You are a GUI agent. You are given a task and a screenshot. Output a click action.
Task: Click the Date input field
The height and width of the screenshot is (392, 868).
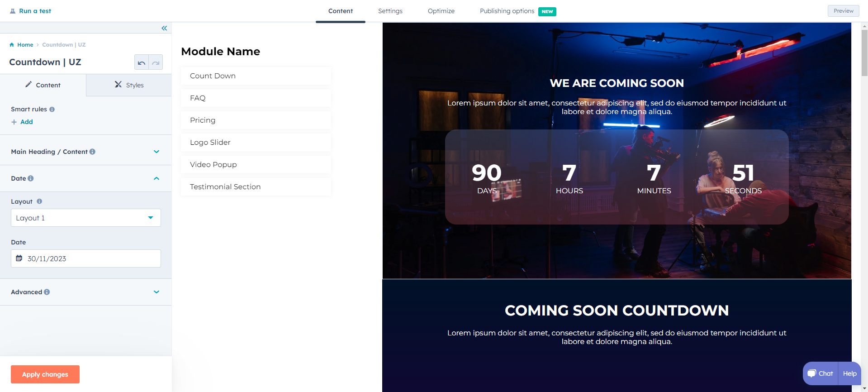tap(86, 258)
